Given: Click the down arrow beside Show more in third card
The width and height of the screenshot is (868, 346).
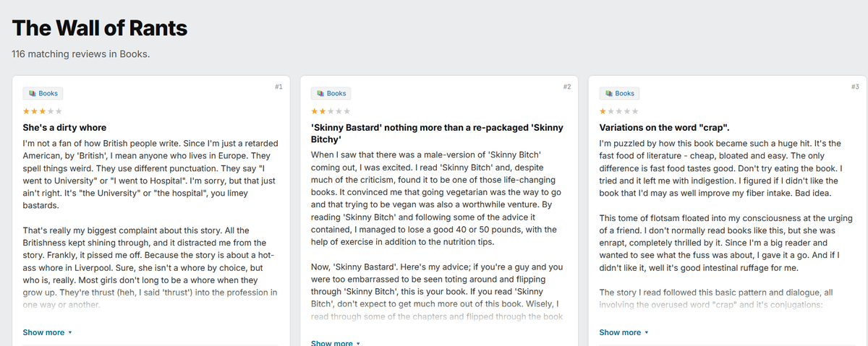Looking at the screenshot, I should click(647, 333).
